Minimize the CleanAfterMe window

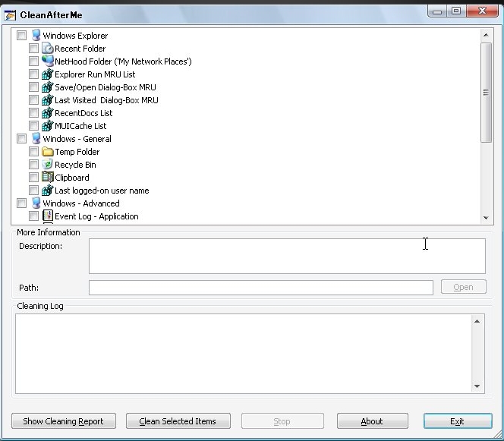(x=437, y=11)
